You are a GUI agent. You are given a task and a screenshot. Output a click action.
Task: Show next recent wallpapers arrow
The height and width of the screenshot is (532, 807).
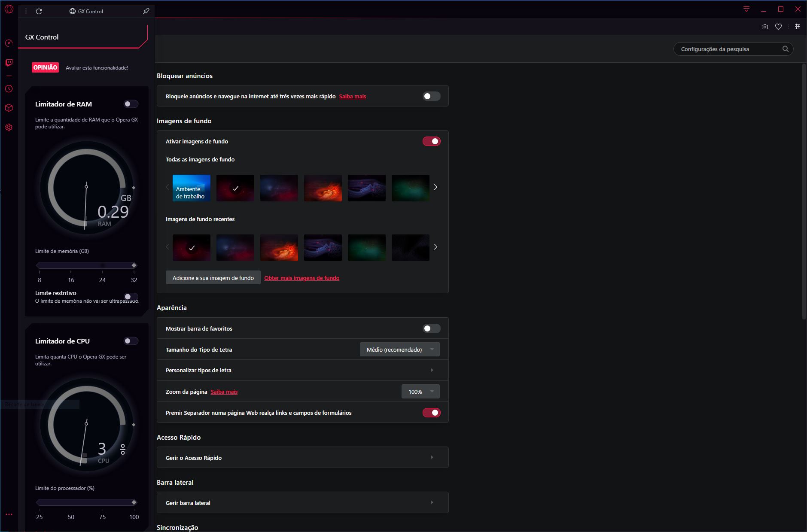(x=435, y=247)
